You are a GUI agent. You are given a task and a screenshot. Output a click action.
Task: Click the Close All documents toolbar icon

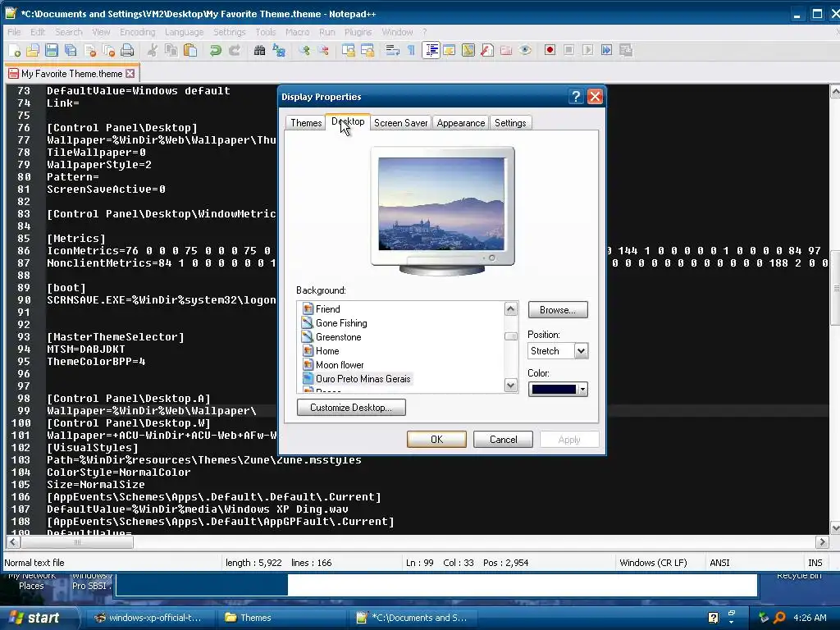point(109,50)
